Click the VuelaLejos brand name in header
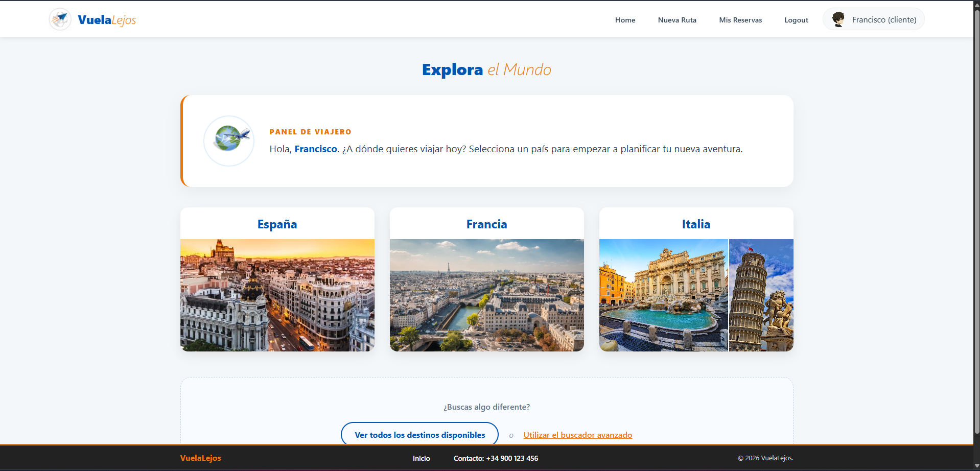 point(107,20)
